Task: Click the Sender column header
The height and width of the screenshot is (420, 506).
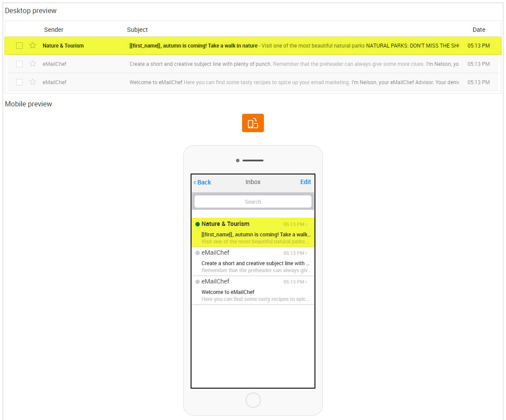Action: 54,30
